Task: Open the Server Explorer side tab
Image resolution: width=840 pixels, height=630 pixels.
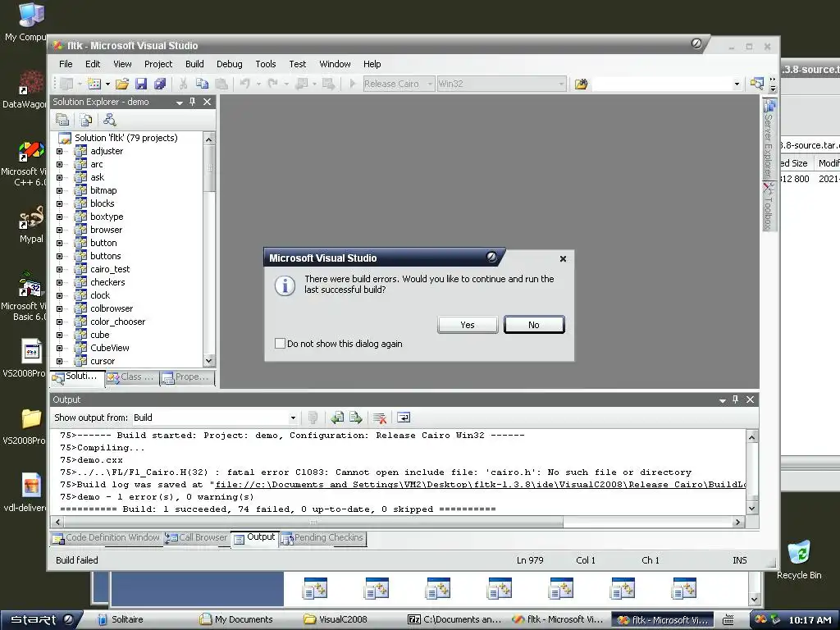Action: point(769,138)
